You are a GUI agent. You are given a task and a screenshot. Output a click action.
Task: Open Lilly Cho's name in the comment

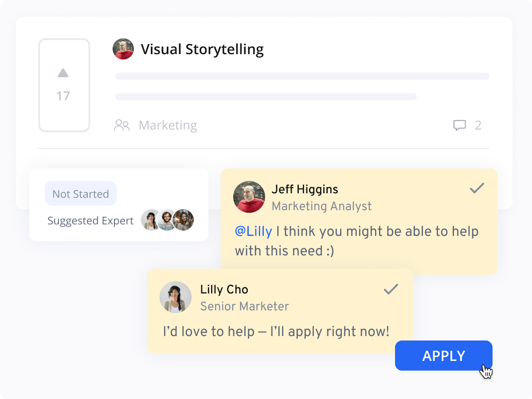[224, 289]
